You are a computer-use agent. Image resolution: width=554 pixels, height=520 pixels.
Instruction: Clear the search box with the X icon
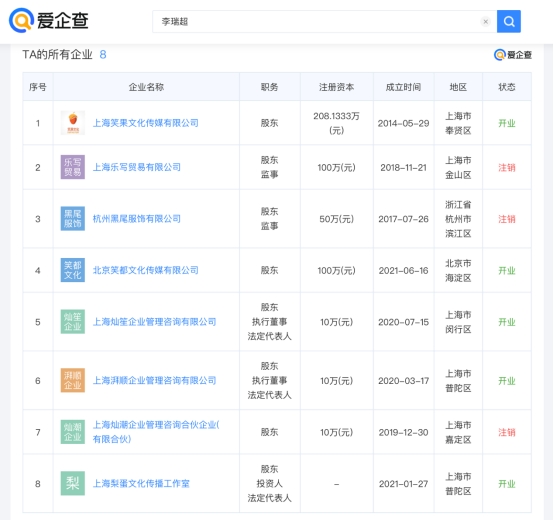point(485,22)
